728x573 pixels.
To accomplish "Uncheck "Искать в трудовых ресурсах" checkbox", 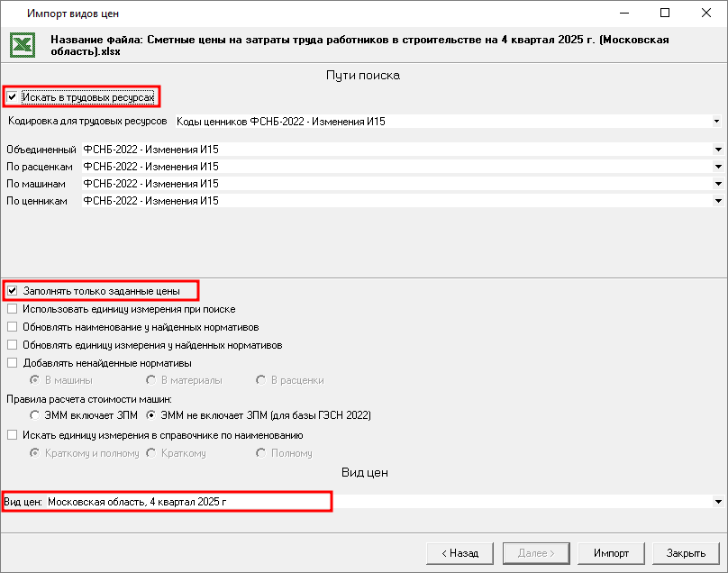I will coord(13,96).
